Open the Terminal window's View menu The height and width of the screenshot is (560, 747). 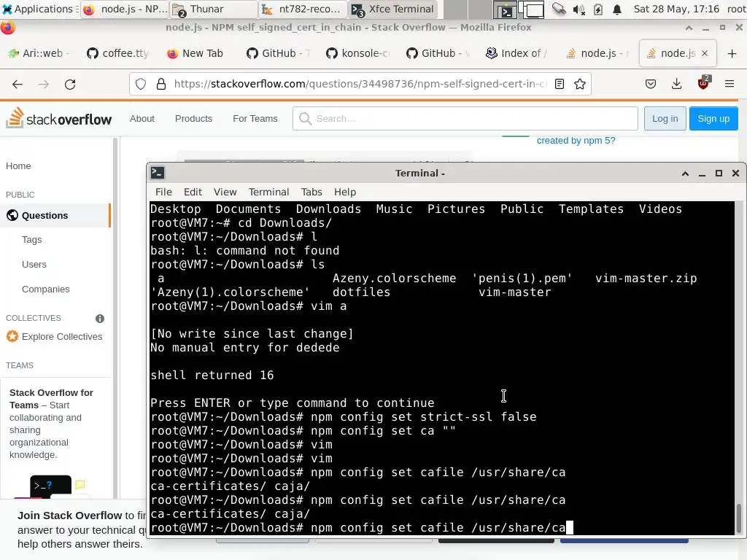pos(225,192)
